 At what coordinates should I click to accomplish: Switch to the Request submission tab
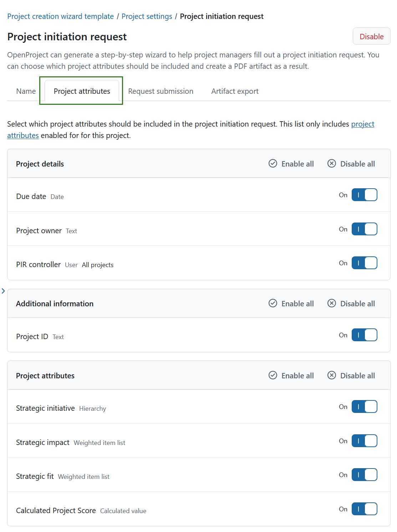[161, 91]
